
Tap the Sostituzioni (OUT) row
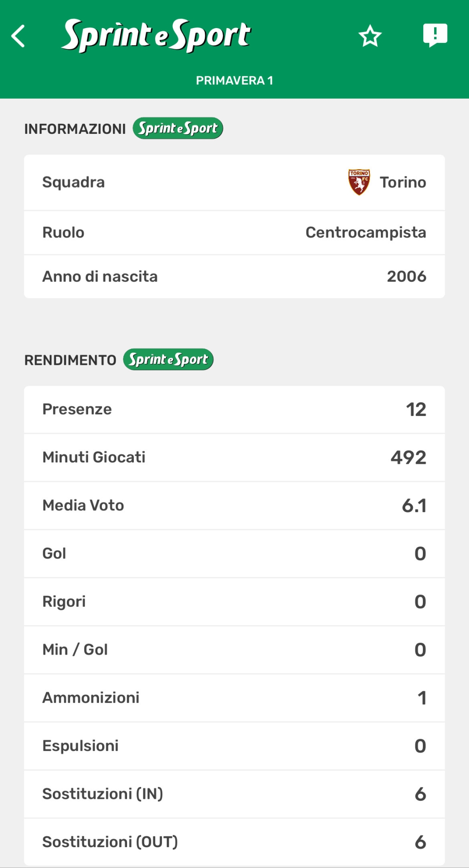tap(234, 842)
